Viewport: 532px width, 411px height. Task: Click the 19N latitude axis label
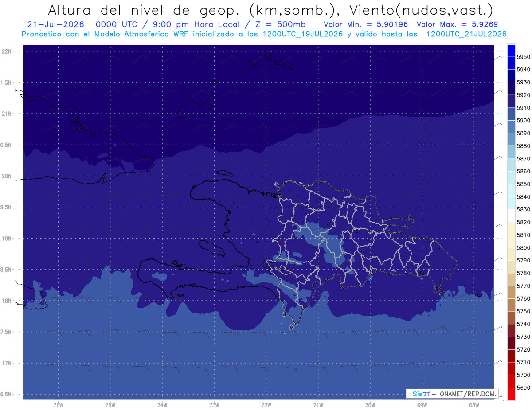point(7,239)
